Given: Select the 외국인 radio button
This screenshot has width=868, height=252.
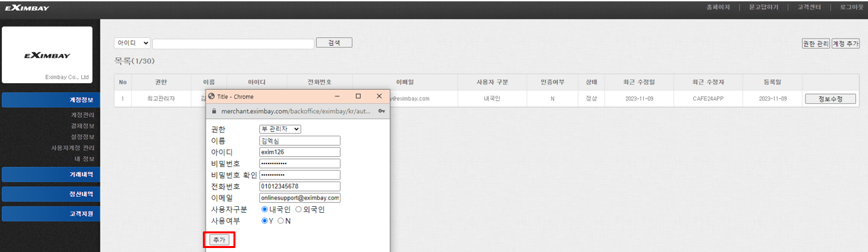Looking at the screenshot, I should (298, 209).
